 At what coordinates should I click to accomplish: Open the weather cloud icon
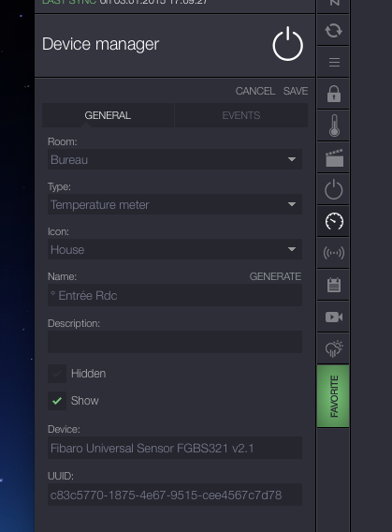coord(333,348)
